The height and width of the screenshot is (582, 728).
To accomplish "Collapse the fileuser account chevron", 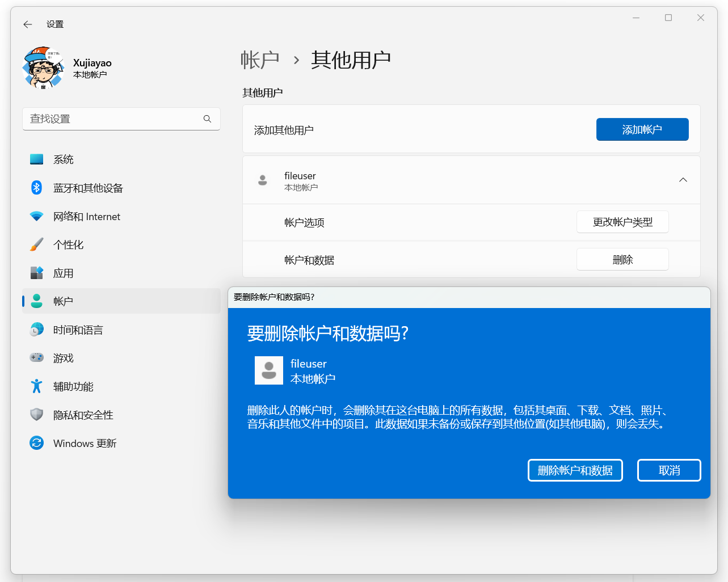I will (683, 180).
